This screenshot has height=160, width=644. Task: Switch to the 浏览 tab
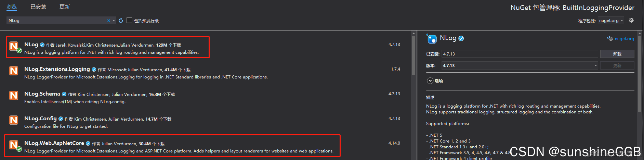pyautogui.click(x=11, y=7)
